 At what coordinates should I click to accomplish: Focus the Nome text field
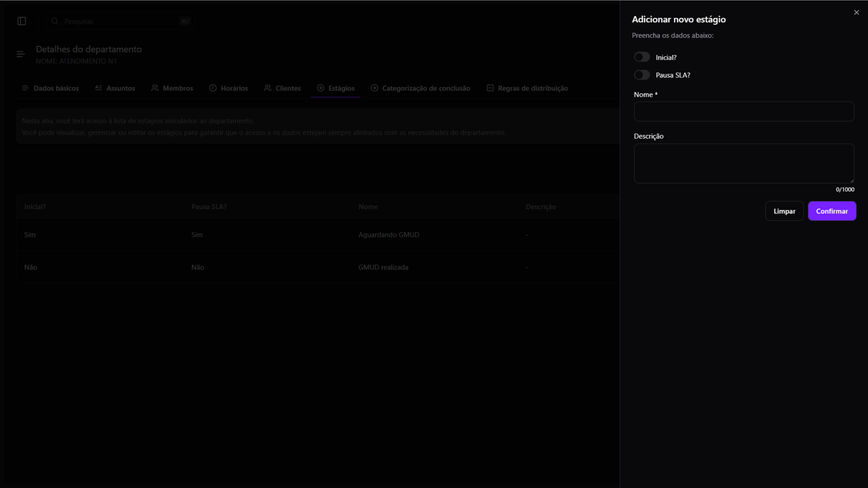pos(744,111)
